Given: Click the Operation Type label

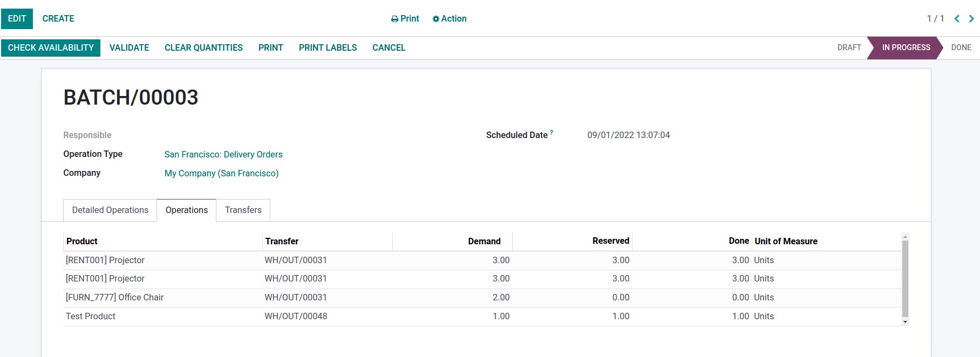Looking at the screenshot, I should (93, 154).
